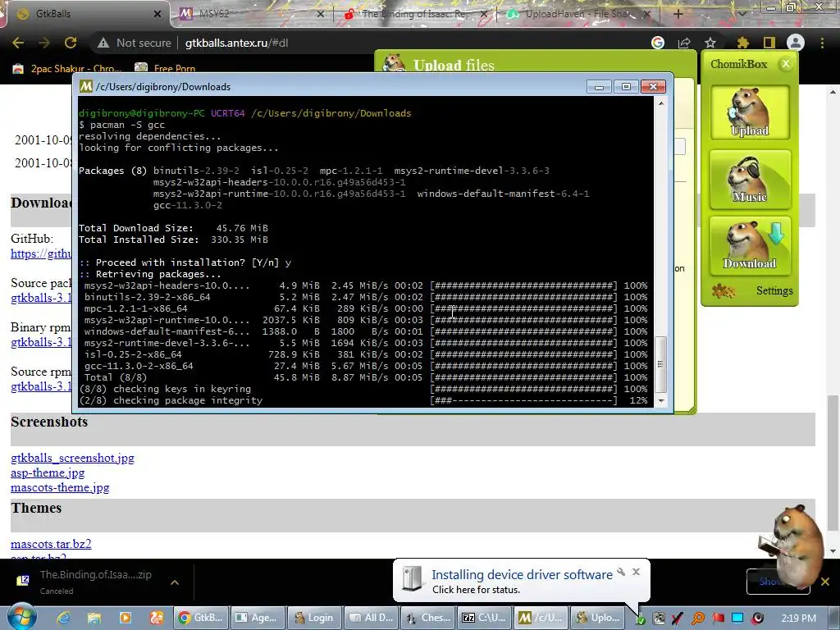This screenshot has width=840, height=630.
Task: Click the Google icon in the address bar
Action: point(658,43)
